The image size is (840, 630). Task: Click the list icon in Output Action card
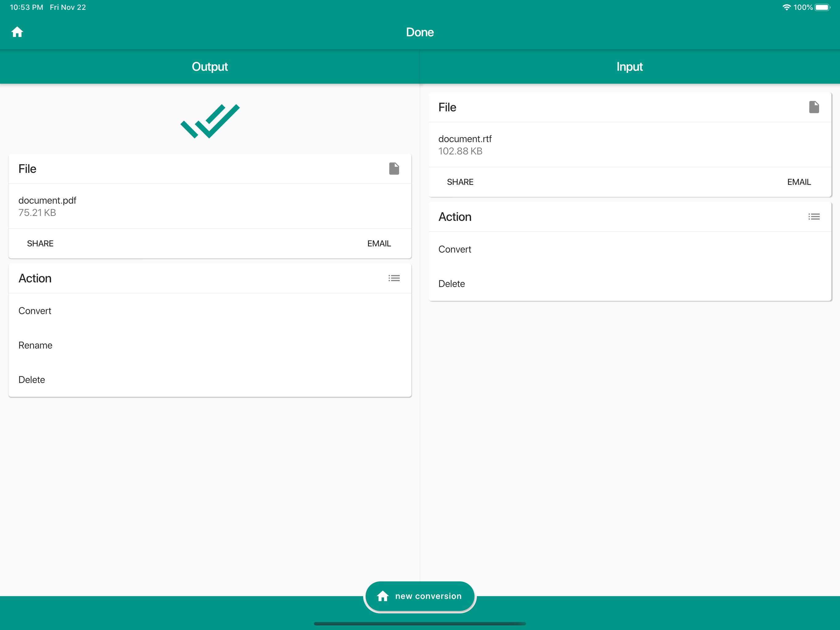pos(394,278)
